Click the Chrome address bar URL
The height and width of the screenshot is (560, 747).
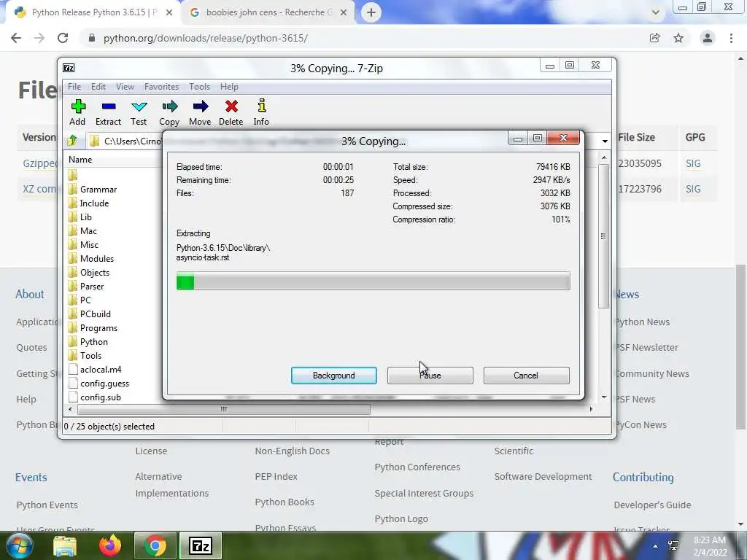click(x=205, y=38)
